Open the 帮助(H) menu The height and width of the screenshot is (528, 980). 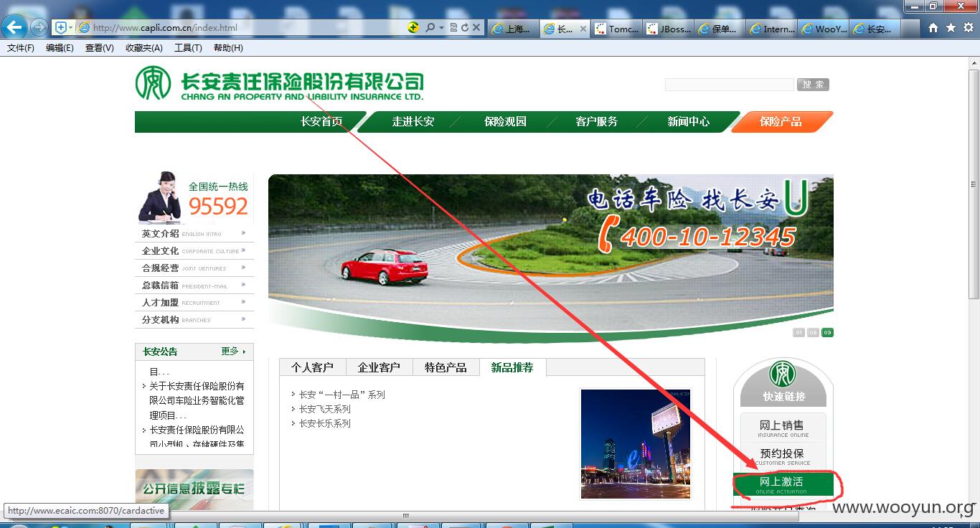pos(228,48)
